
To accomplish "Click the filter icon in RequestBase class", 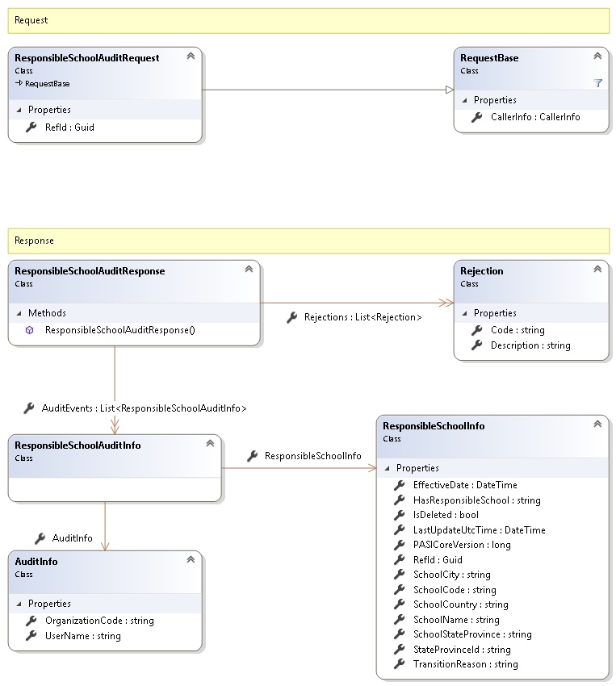I will pos(598,82).
